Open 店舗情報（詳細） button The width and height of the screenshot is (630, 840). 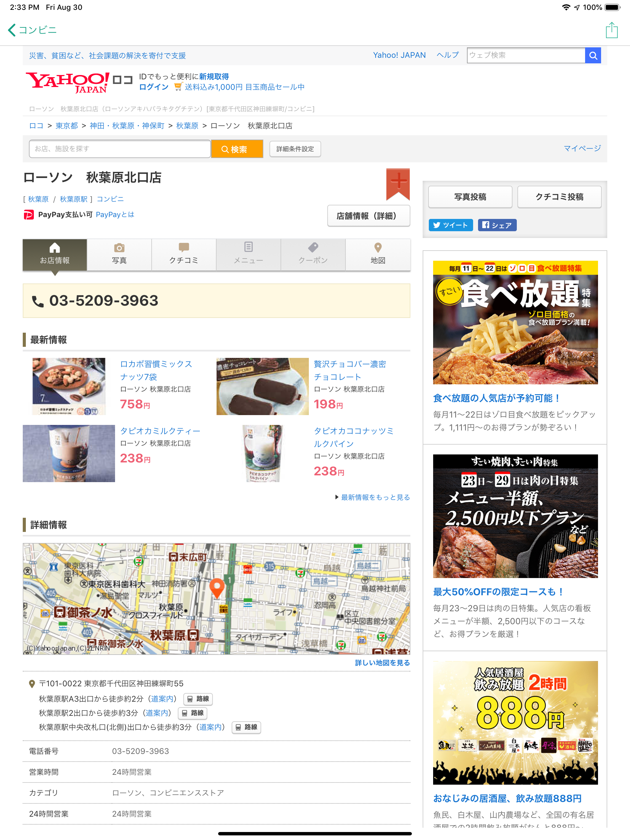368,216
